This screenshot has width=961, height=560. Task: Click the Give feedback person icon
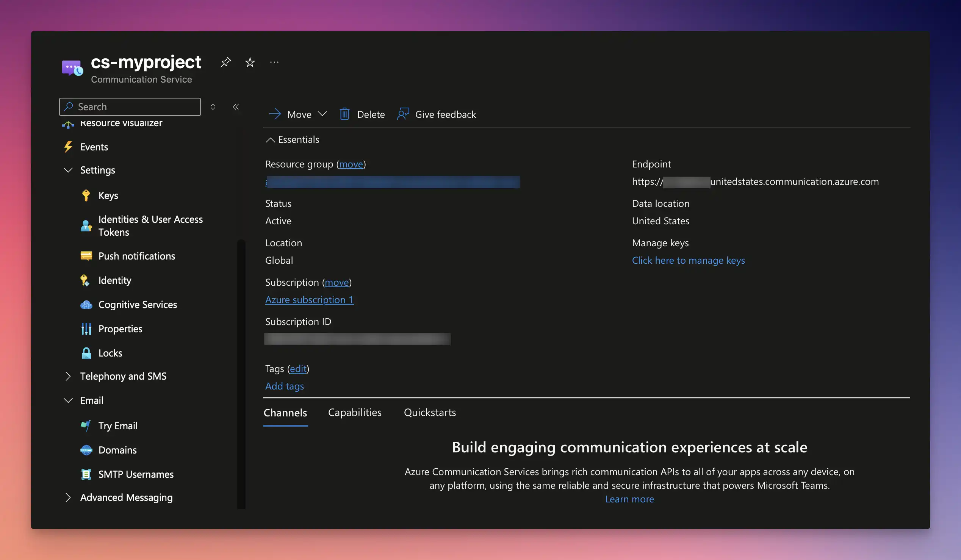coord(403,114)
